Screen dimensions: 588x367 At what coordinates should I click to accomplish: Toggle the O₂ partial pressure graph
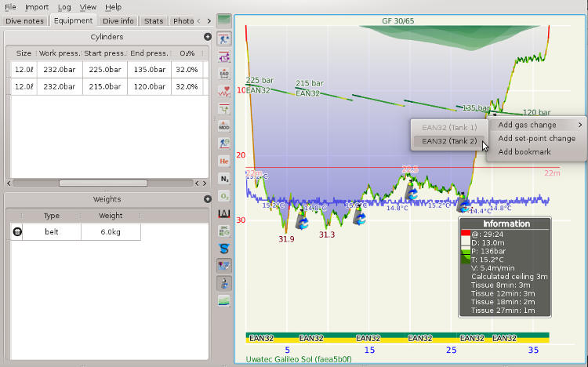[224, 196]
